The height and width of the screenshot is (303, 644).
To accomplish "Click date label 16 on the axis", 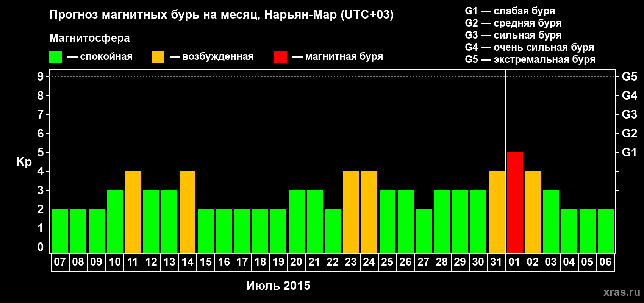I will point(224,262).
